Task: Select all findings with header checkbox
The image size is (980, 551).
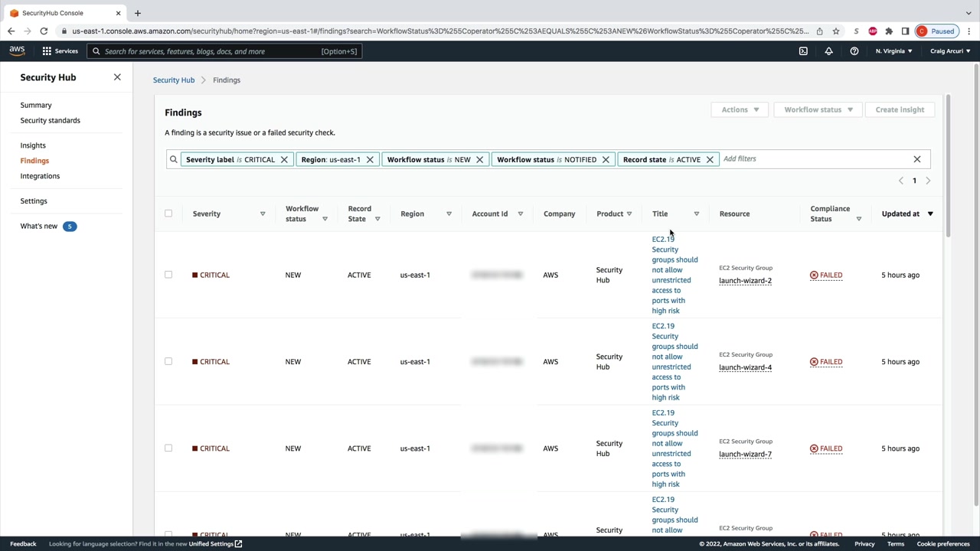Action: click(x=168, y=214)
